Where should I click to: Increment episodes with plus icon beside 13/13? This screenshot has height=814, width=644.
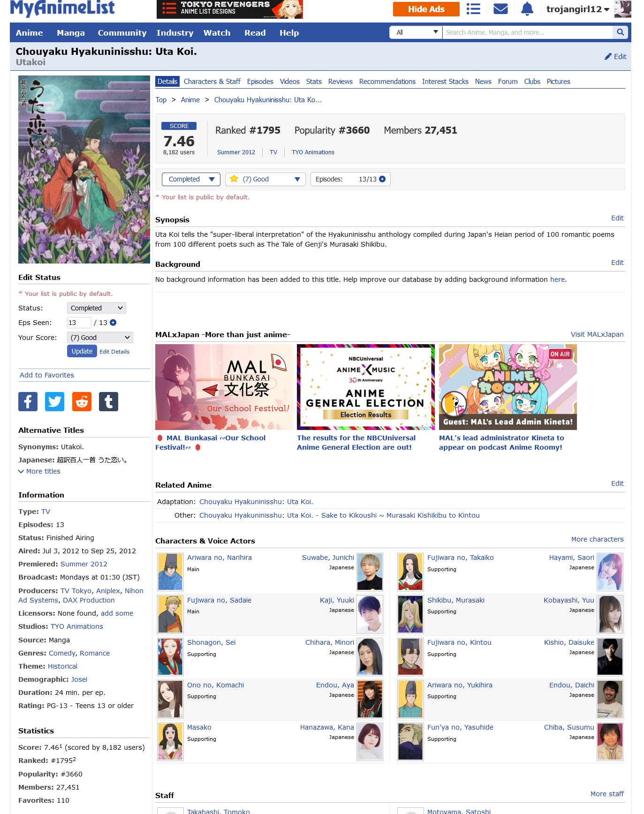pyautogui.click(x=382, y=179)
